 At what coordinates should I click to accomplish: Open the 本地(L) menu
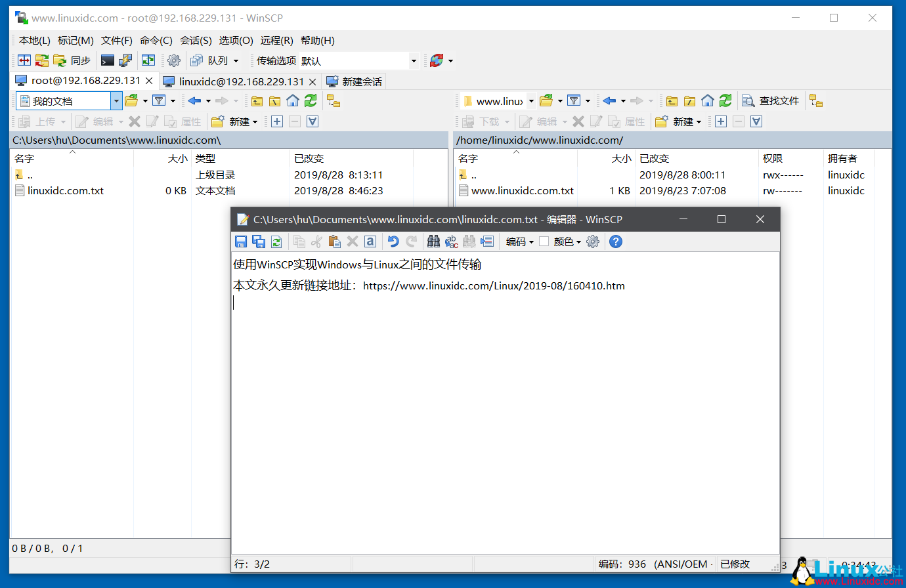34,40
